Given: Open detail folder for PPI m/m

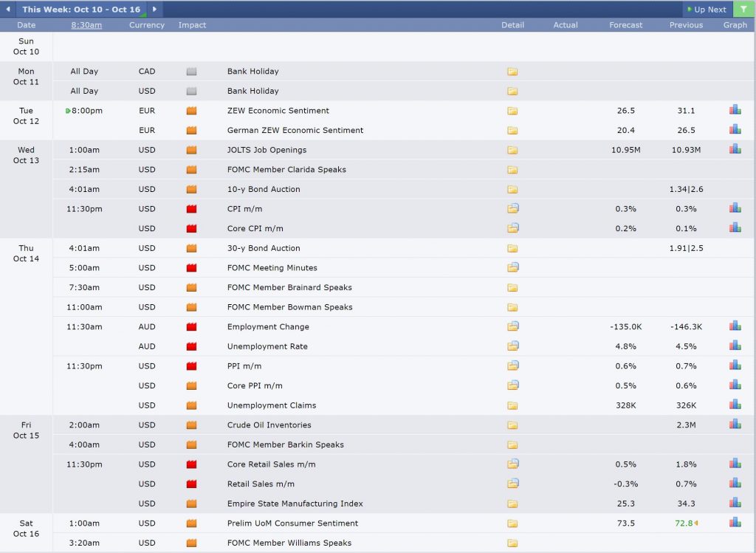Looking at the screenshot, I should 513,366.
